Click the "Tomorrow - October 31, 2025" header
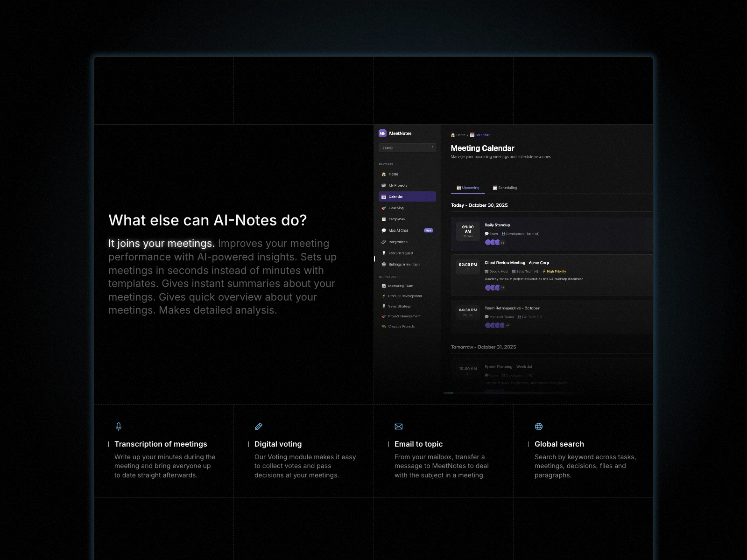The height and width of the screenshot is (560, 747). coord(483,347)
